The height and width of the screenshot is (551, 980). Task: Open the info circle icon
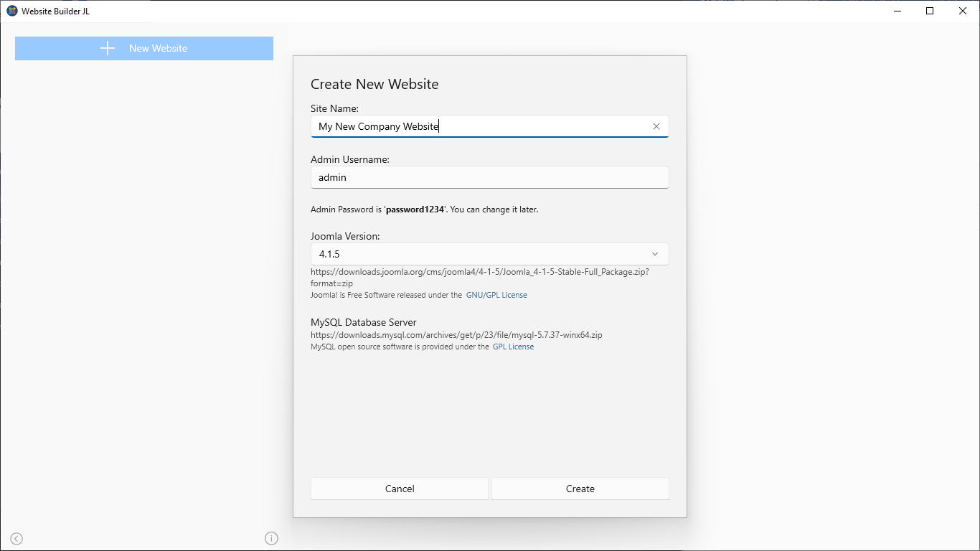pyautogui.click(x=271, y=538)
